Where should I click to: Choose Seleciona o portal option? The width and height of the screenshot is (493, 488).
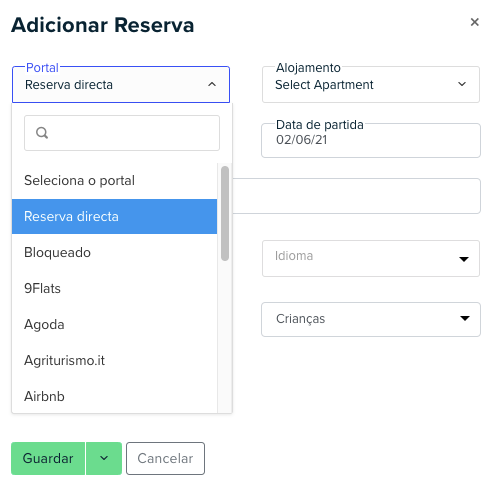pyautogui.click(x=114, y=180)
